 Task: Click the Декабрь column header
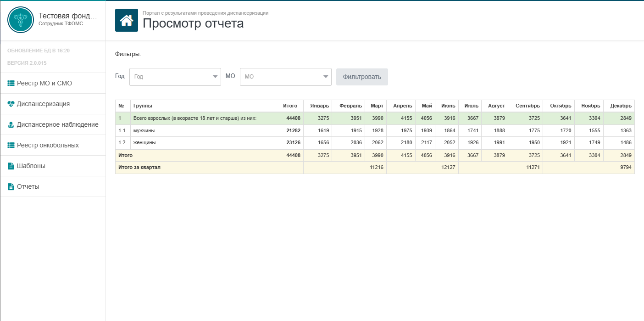point(619,106)
